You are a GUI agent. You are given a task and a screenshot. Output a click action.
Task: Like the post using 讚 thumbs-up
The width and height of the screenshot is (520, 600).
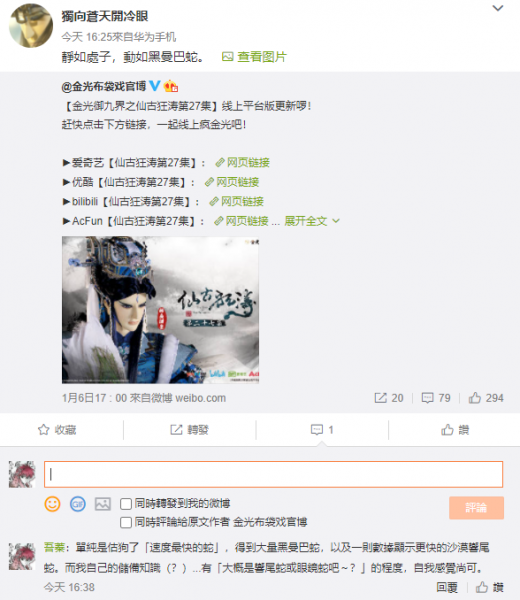tap(455, 430)
